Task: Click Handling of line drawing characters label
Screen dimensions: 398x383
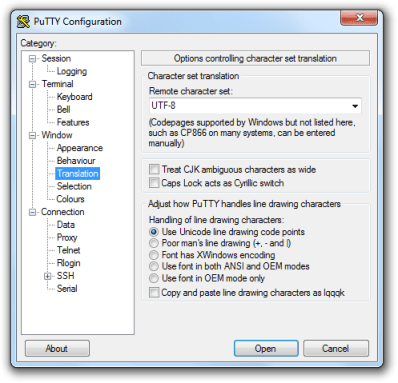Action: (x=216, y=220)
